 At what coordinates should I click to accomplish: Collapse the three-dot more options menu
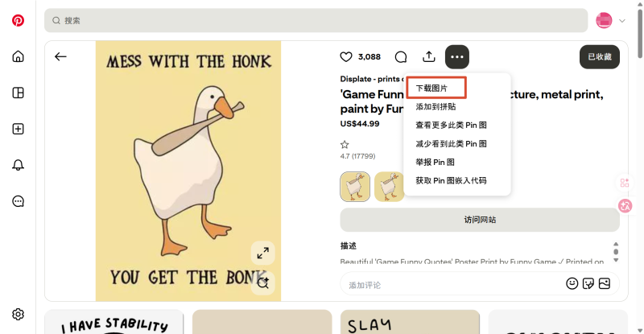(457, 56)
